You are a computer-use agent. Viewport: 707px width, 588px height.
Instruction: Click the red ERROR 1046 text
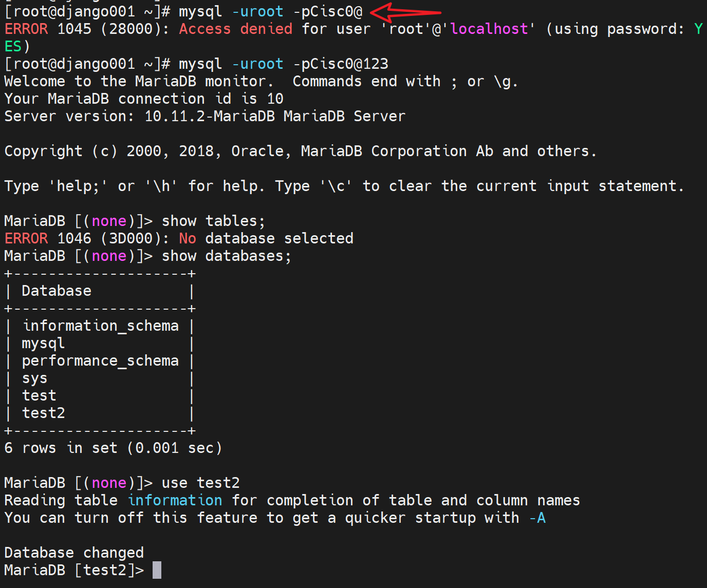click(48, 238)
